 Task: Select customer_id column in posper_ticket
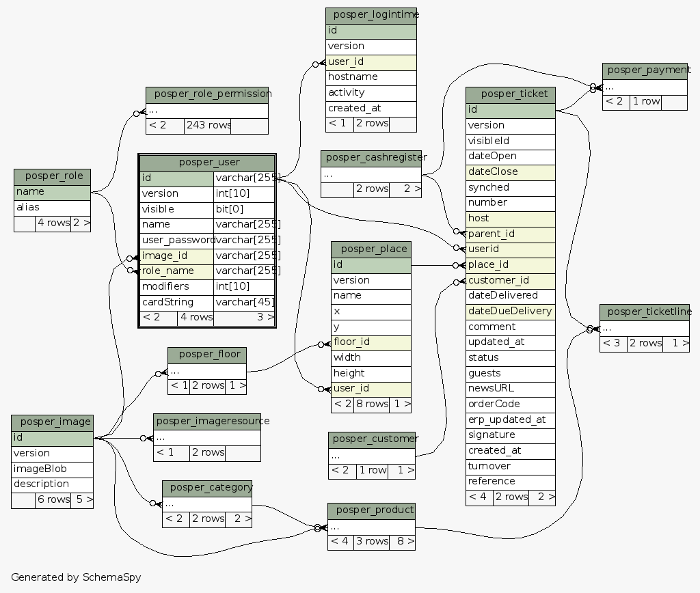pyautogui.click(x=510, y=280)
